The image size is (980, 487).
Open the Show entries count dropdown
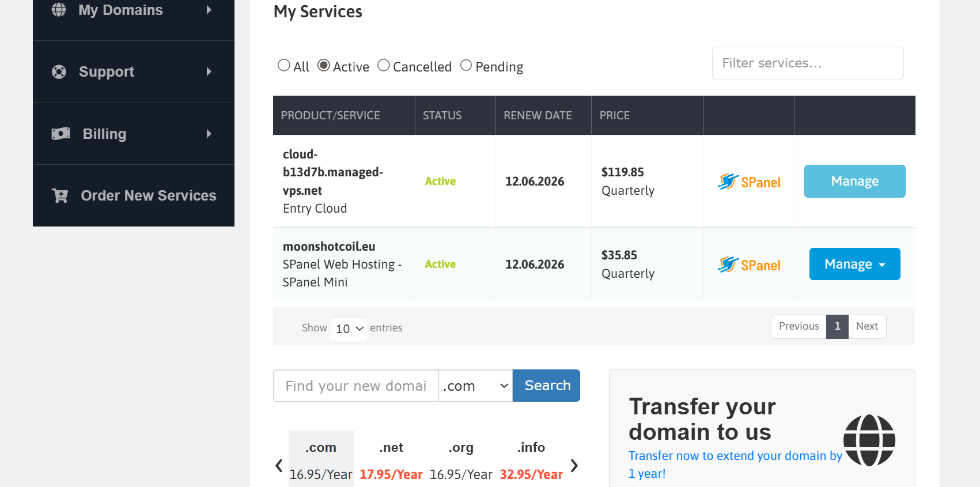pyautogui.click(x=349, y=329)
